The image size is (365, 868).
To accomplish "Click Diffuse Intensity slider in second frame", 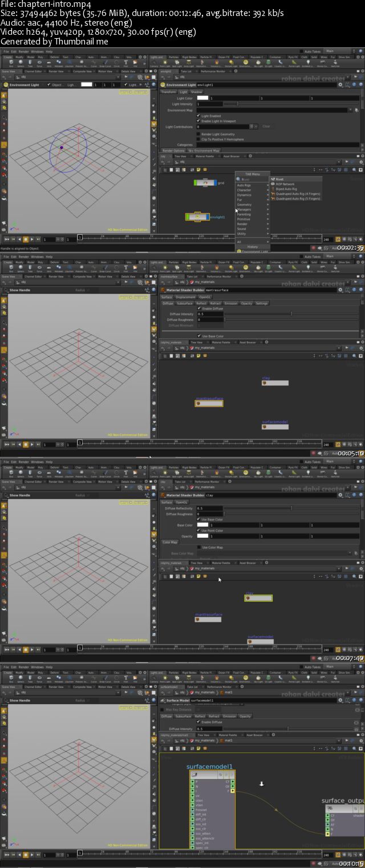I will 291,314.
